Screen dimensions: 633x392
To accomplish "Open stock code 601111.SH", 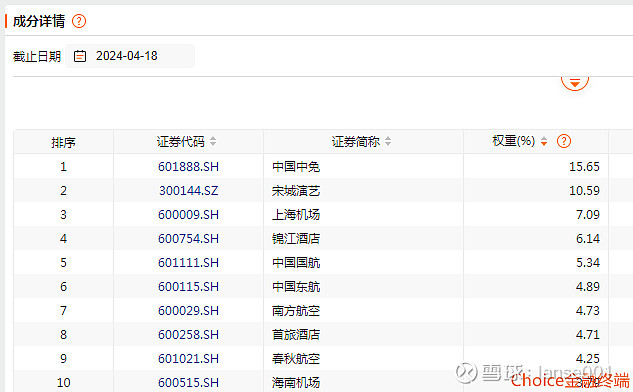I will point(188,262).
